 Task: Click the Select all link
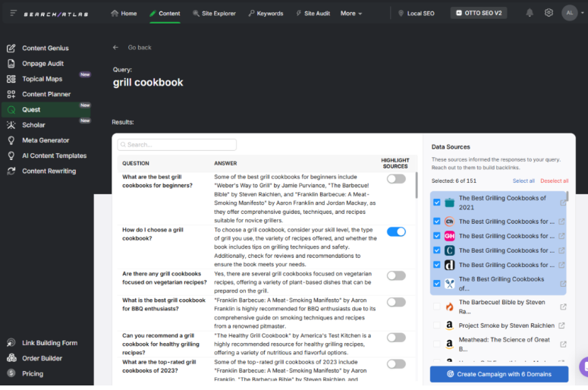click(524, 181)
